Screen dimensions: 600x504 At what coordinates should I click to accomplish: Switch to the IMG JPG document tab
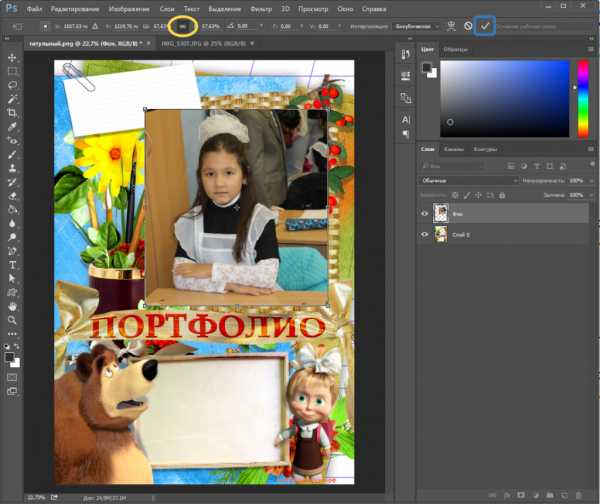pyautogui.click(x=203, y=44)
